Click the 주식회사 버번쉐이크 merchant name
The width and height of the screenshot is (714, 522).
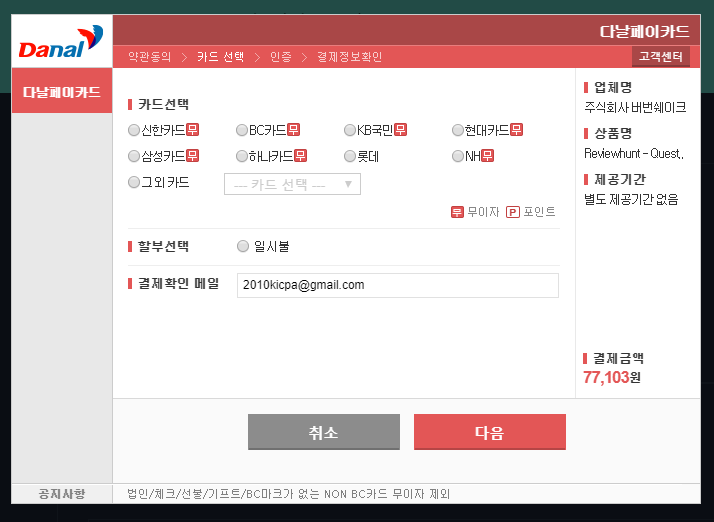point(635,107)
